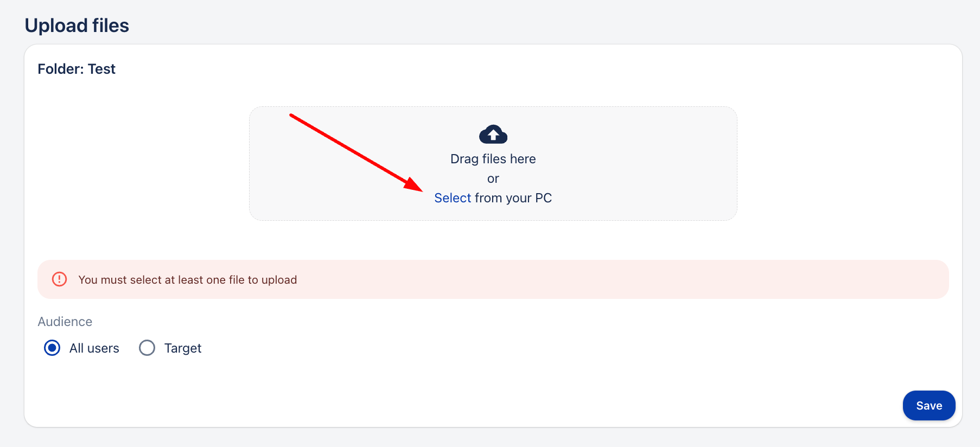Click the 'Target' option label
The image size is (980, 447).
click(x=183, y=348)
